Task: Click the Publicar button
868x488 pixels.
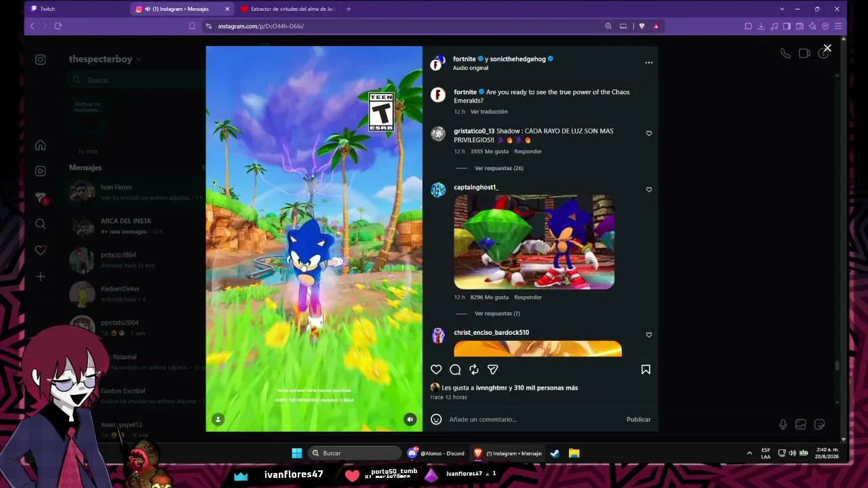Action: pyautogui.click(x=638, y=420)
